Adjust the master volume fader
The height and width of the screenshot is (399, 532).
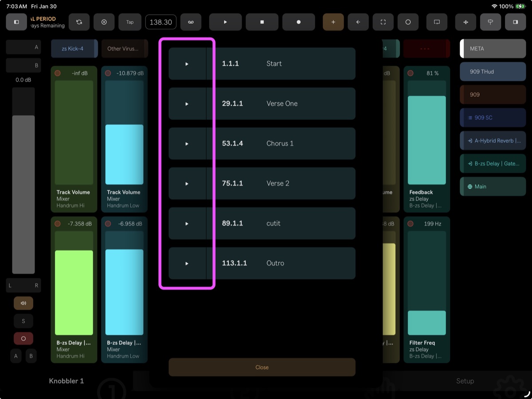point(23,181)
